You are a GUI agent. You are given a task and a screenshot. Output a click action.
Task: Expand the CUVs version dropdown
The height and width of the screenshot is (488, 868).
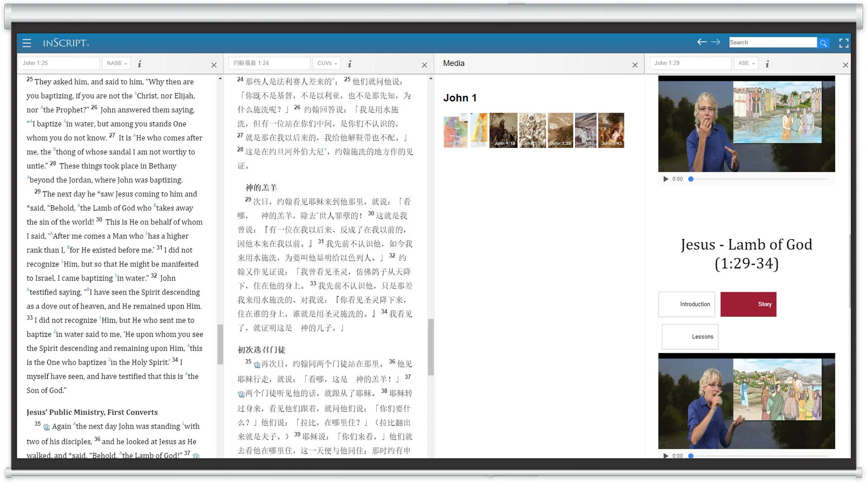coord(327,63)
